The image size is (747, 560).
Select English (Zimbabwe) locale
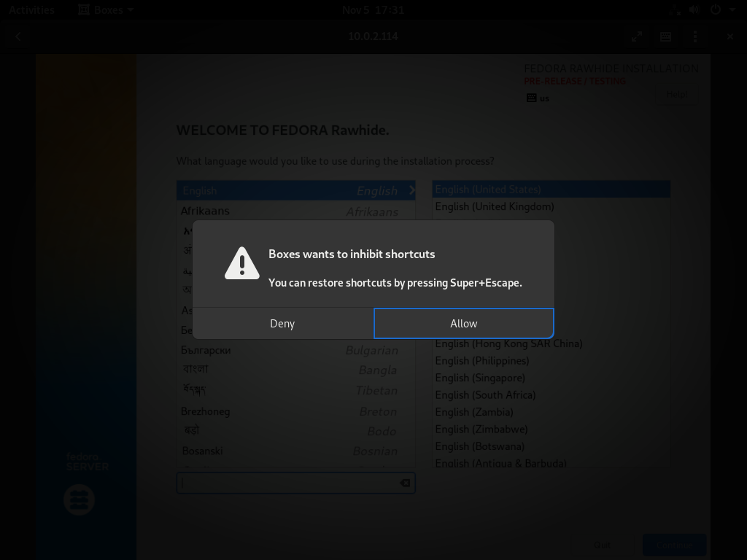[x=551, y=429]
